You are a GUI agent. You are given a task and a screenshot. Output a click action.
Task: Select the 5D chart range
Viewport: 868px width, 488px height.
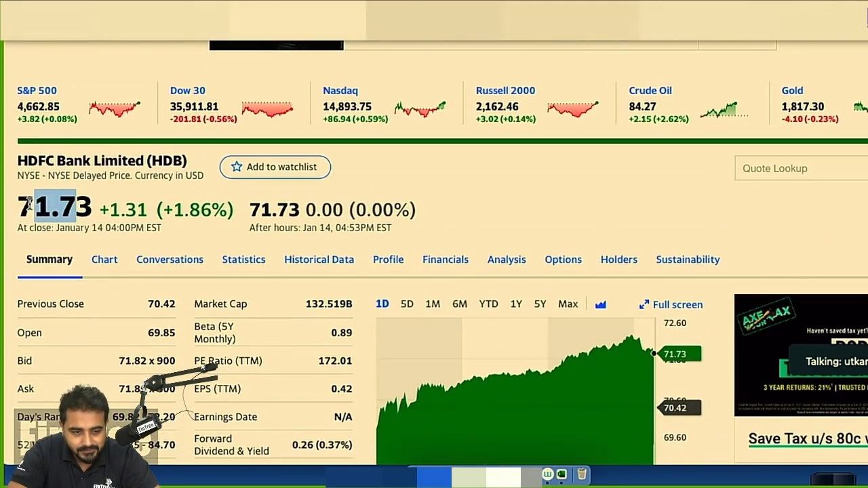407,304
